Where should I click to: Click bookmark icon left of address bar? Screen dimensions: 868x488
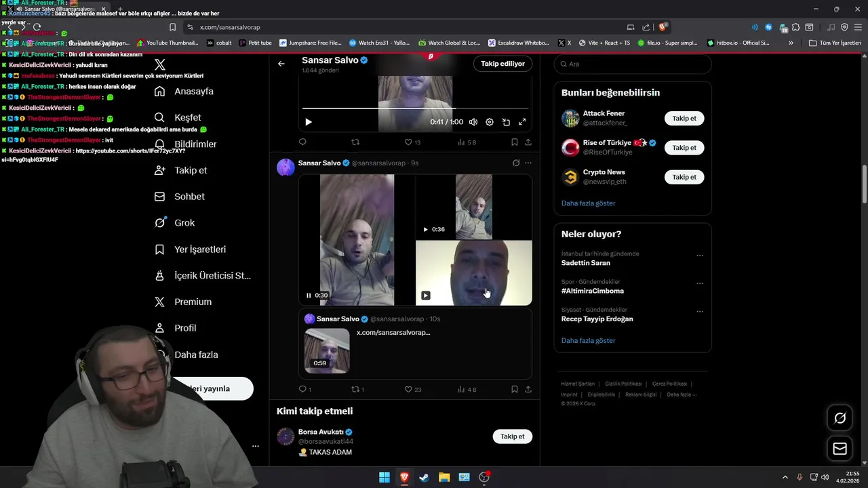(x=172, y=27)
